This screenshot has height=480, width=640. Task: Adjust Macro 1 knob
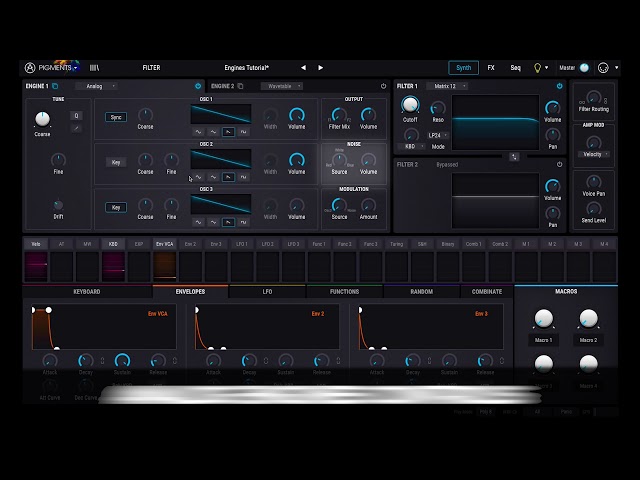[544, 319]
